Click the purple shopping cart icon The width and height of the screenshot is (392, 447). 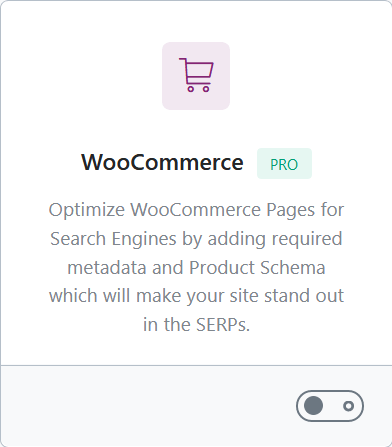pos(196,75)
